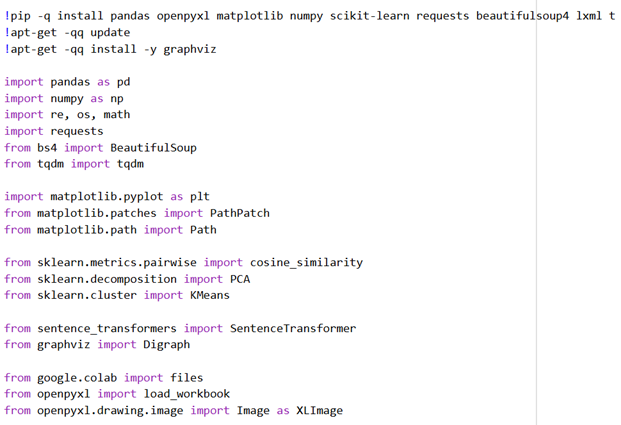
Task: Click the pip install command line
Action: (300, 16)
